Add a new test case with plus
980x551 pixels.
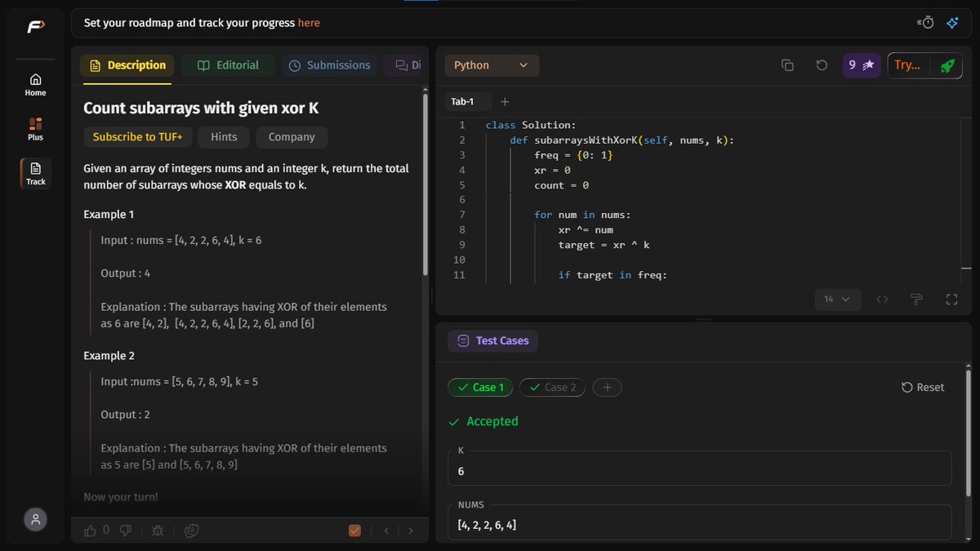[607, 388]
